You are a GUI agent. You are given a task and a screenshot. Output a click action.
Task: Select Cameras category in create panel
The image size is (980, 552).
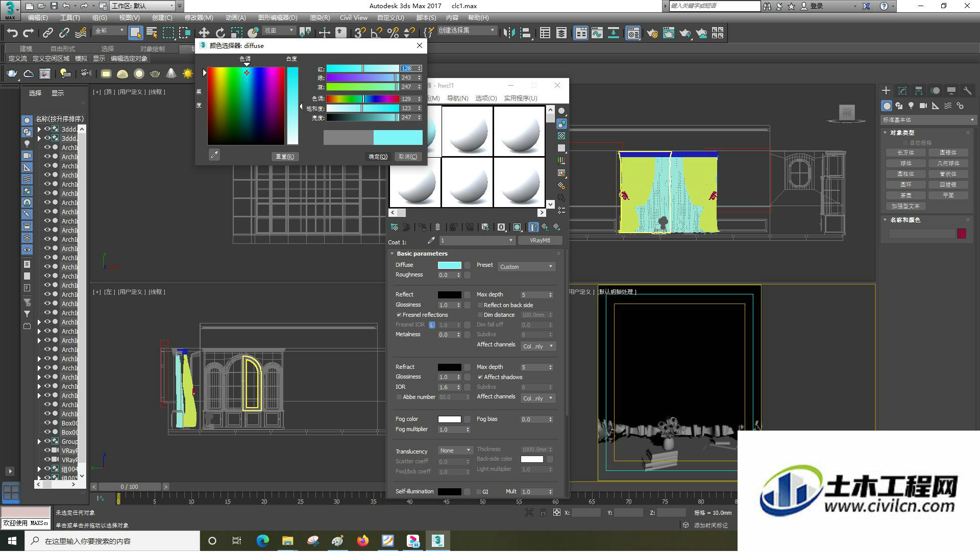click(x=923, y=106)
